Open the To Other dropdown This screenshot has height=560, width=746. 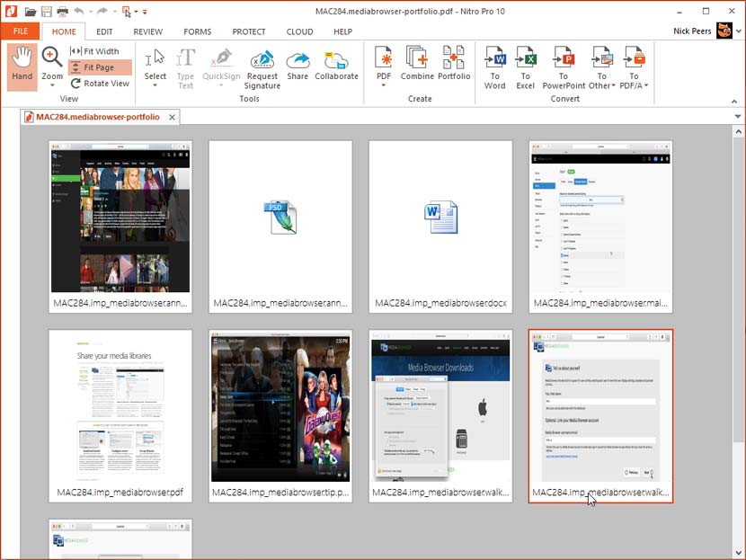tap(599, 86)
